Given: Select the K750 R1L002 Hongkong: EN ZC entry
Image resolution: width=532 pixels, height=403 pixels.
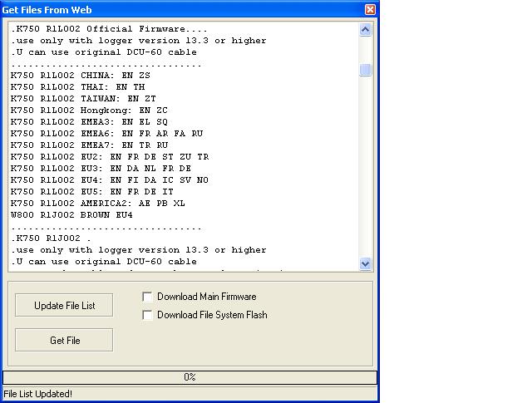Looking at the screenshot, I should click(89, 111).
